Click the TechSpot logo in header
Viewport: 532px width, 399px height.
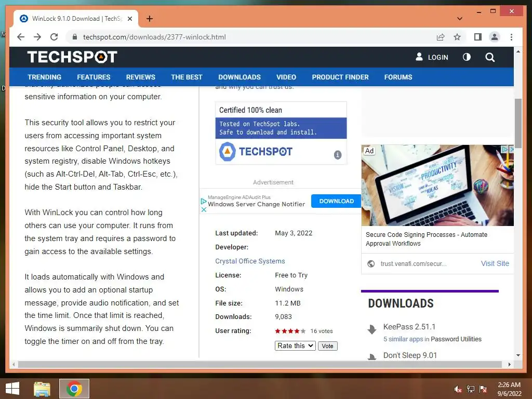click(x=72, y=57)
